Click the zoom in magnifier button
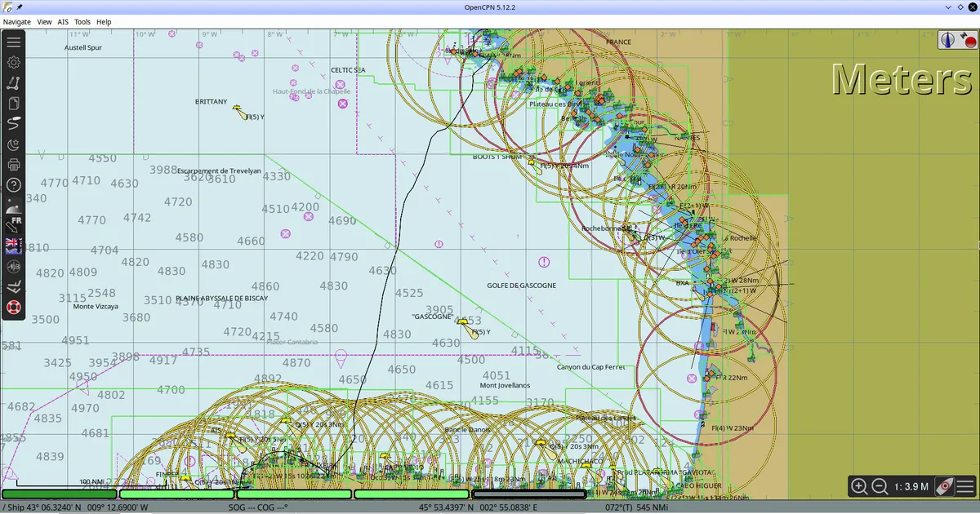 (x=859, y=487)
